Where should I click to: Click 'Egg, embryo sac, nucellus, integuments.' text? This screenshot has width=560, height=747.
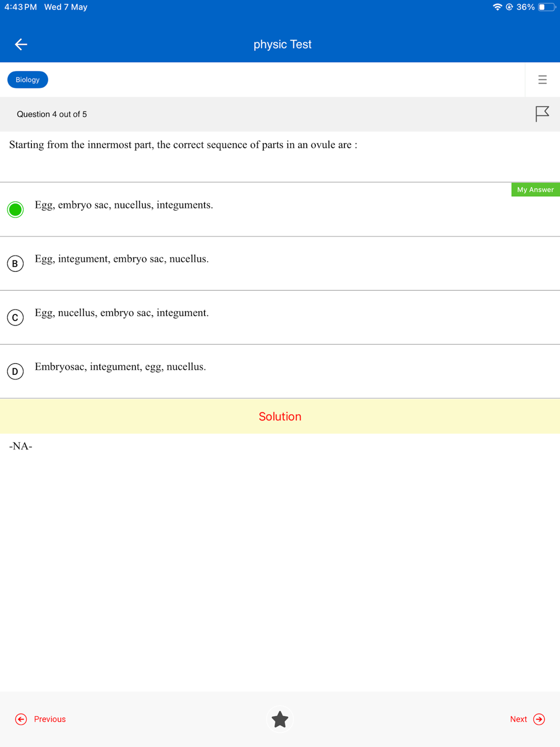point(124,205)
